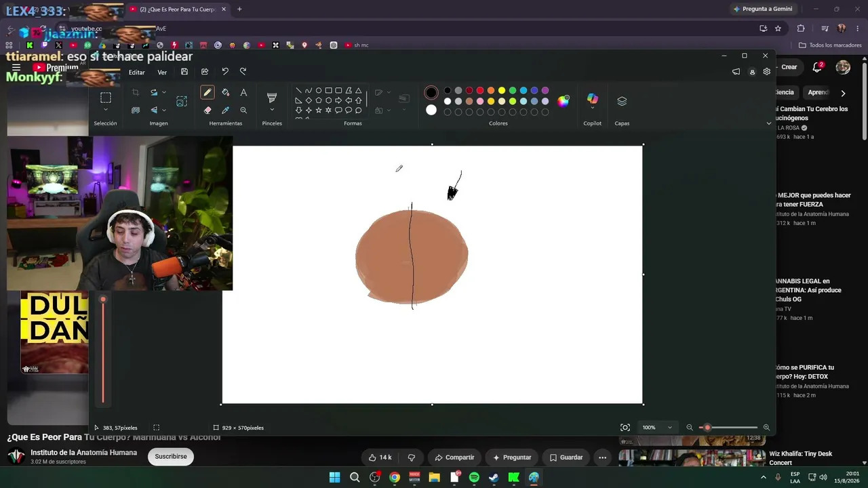Click the Guardar button under the video
Screen dimensions: 868x488
pos(566,457)
